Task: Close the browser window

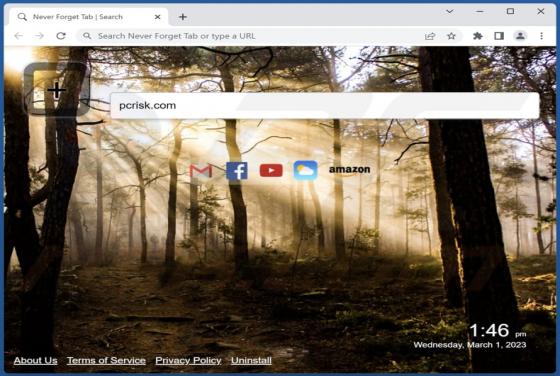Action: click(x=541, y=11)
